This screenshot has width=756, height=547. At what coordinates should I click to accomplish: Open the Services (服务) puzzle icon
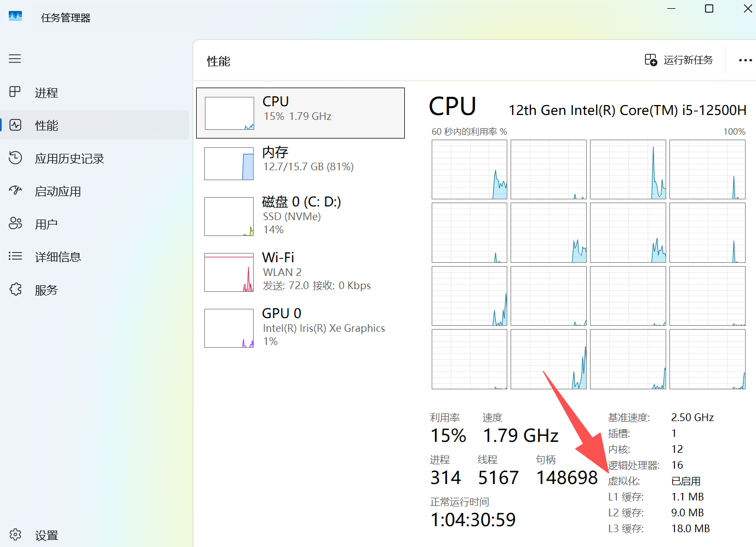[15, 289]
